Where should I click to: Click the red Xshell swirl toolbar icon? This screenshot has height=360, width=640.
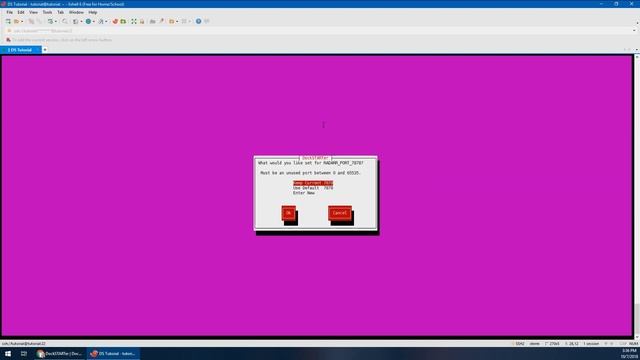coord(115,21)
